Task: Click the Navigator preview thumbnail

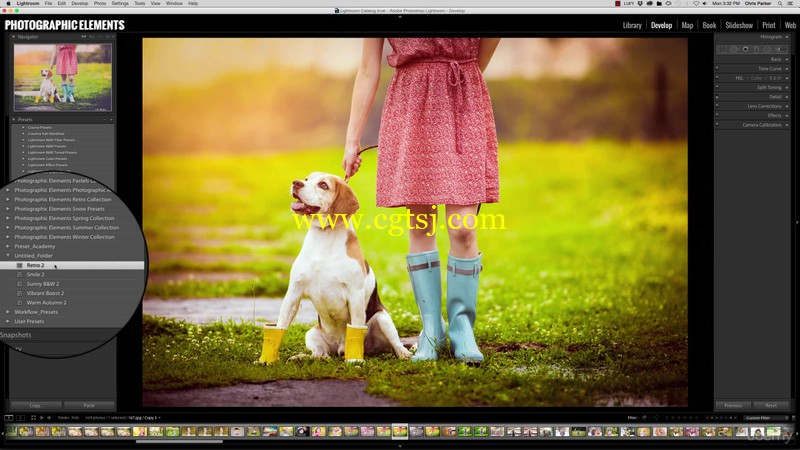Action: [63, 77]
